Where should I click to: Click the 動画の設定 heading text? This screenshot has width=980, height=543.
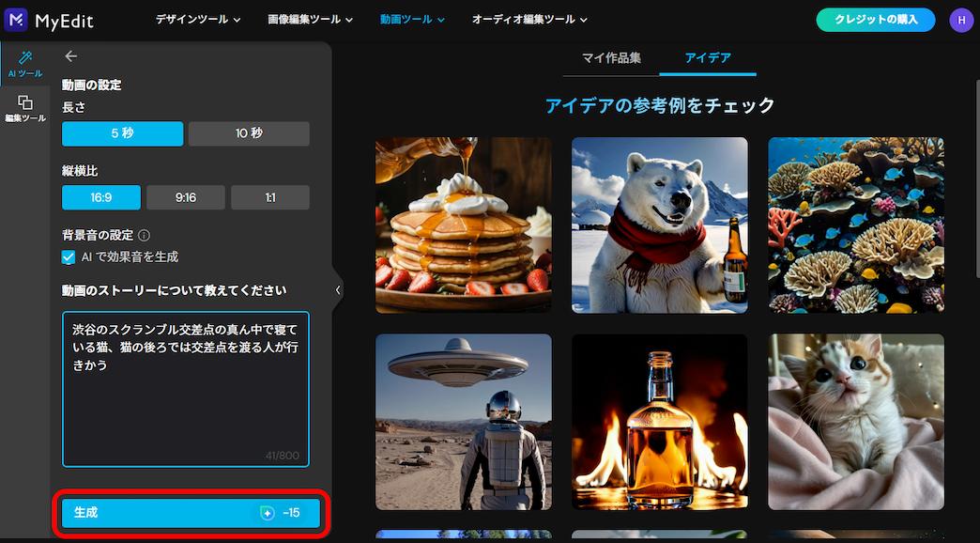click(91, 85)
